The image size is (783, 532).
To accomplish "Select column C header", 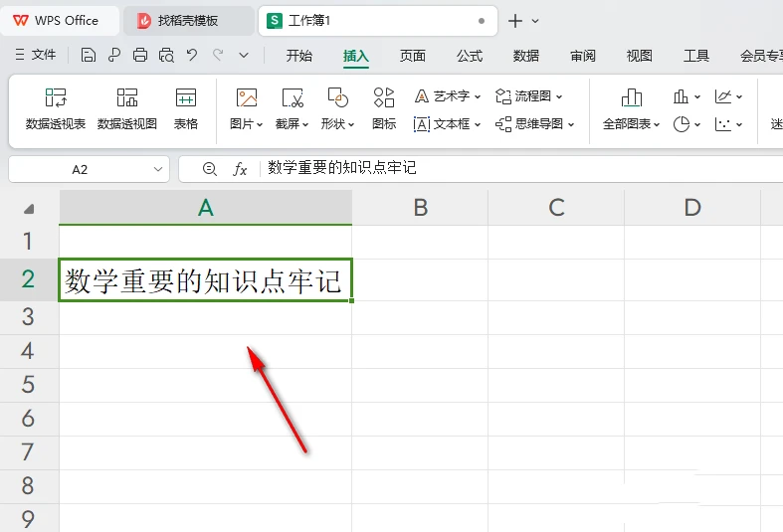I will coord(556,208).
